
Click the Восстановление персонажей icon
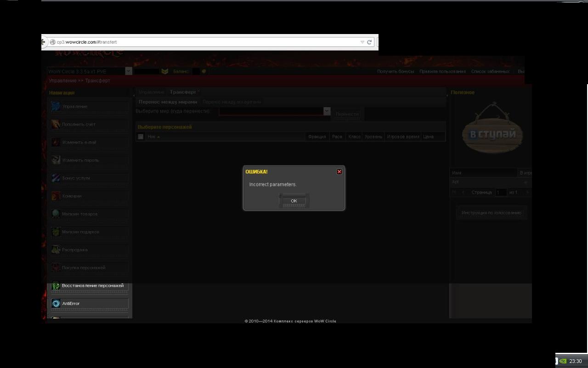56,286
